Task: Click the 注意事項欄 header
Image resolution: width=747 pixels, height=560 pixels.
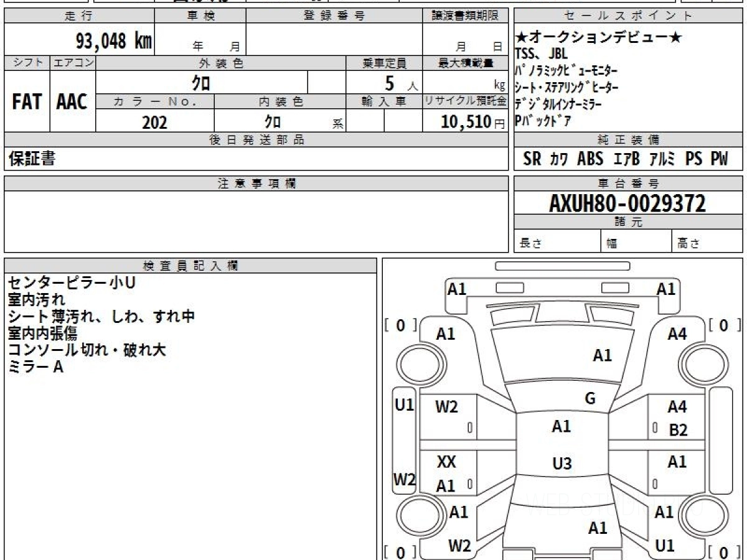Action: coord(256,183)
